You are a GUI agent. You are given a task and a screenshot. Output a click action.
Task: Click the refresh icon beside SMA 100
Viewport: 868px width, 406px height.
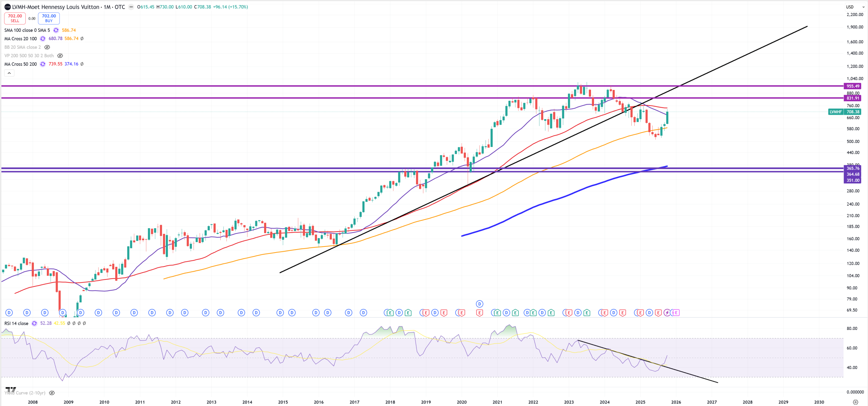(x=56, y=30)
